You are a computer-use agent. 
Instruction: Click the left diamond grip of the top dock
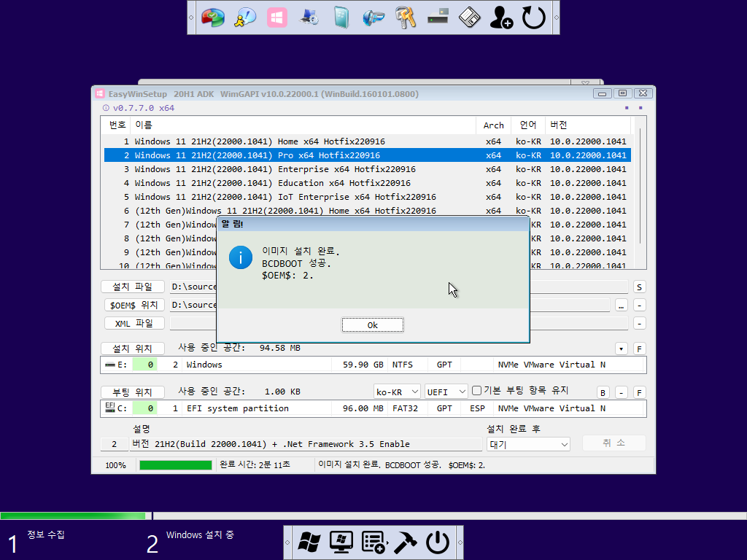pos(192,17)
